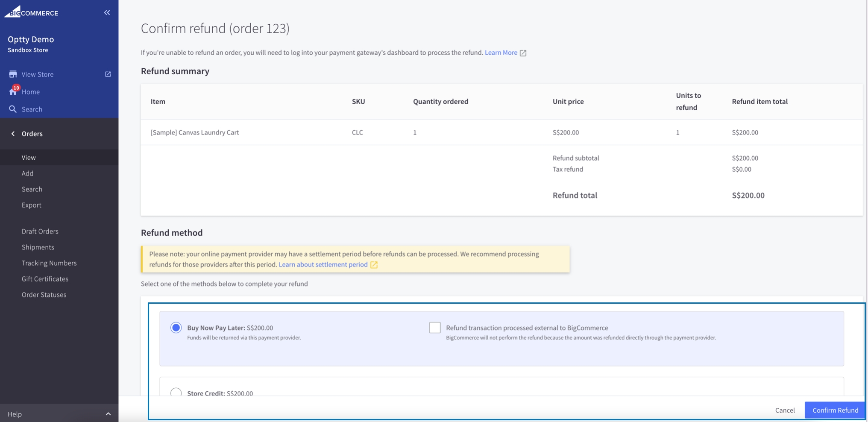Click the Search magnifier icon in sidebar

coord(13,109)
